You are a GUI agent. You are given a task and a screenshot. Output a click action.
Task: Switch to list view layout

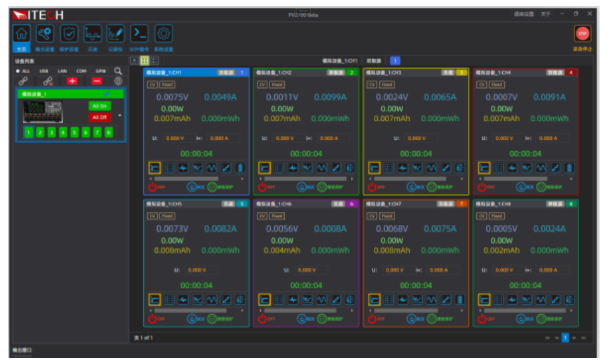155,61
